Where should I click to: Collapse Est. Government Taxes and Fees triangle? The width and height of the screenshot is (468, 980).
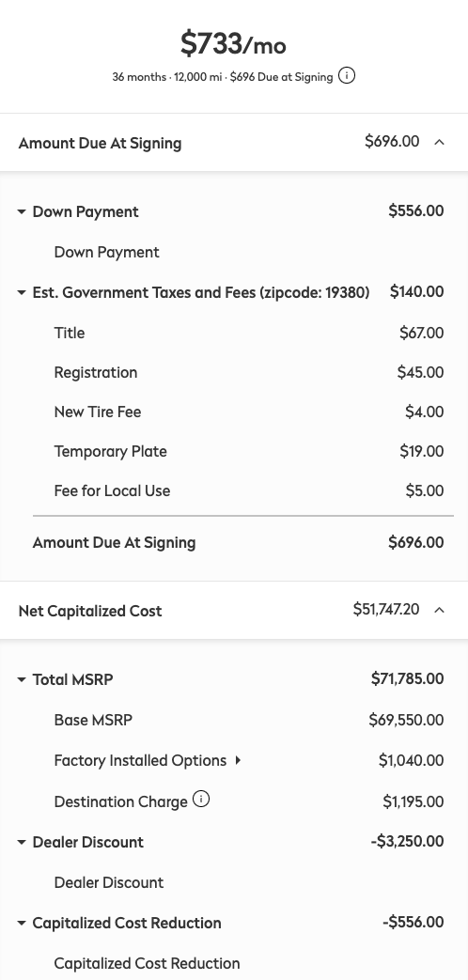click(x=22, y=292)
